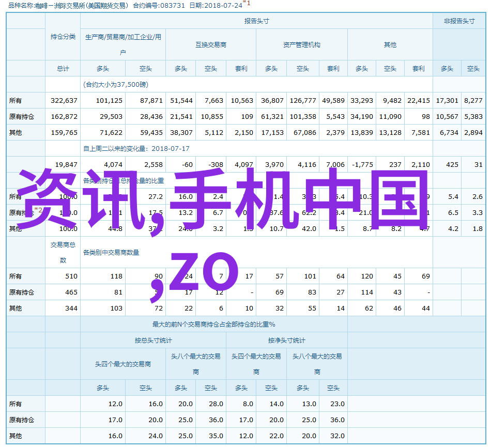Click percentage value 32.0
The width and height of the screenshot is (491, 448).
(x=337, y=436)
